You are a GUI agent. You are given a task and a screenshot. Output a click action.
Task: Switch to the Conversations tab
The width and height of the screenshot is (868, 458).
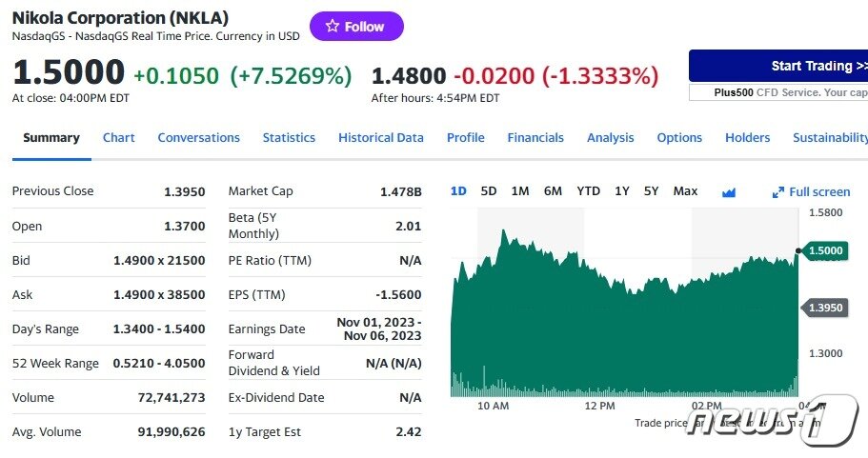click(x=198, y=138)
